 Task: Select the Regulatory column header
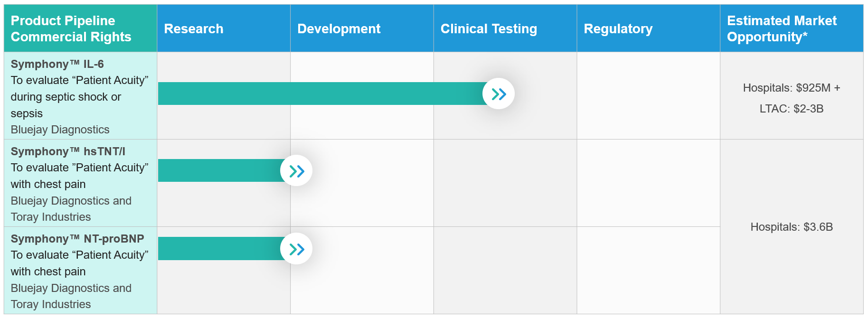pos(649,28)
